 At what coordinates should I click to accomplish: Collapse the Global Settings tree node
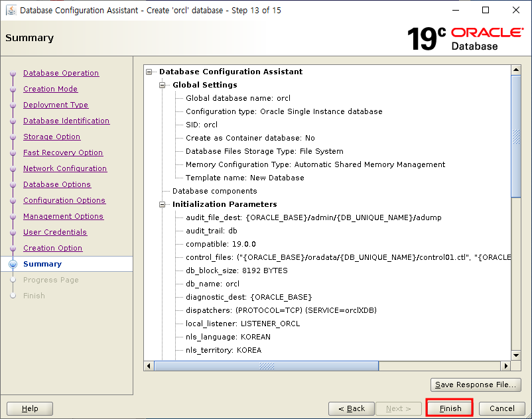click(x=162, y=85)
